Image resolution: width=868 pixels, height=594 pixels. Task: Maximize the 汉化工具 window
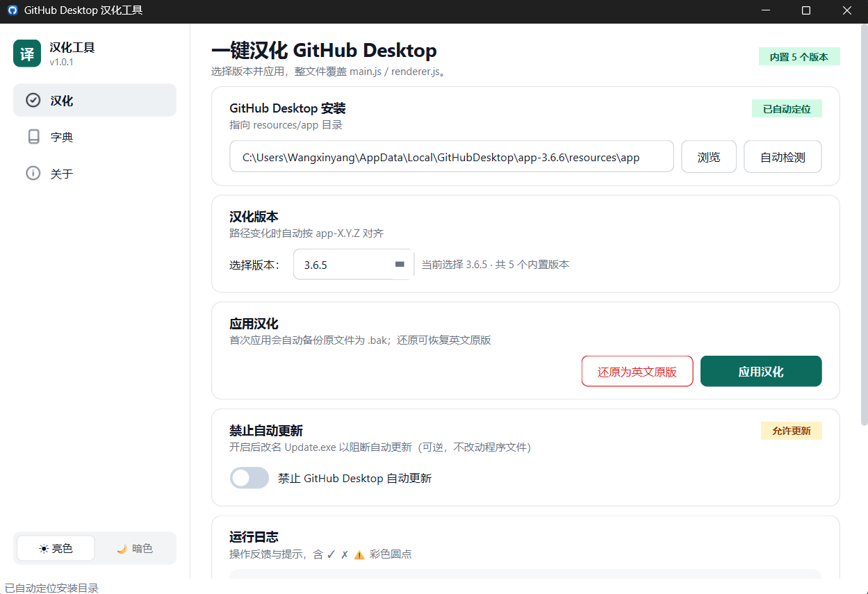click(806, 10)
